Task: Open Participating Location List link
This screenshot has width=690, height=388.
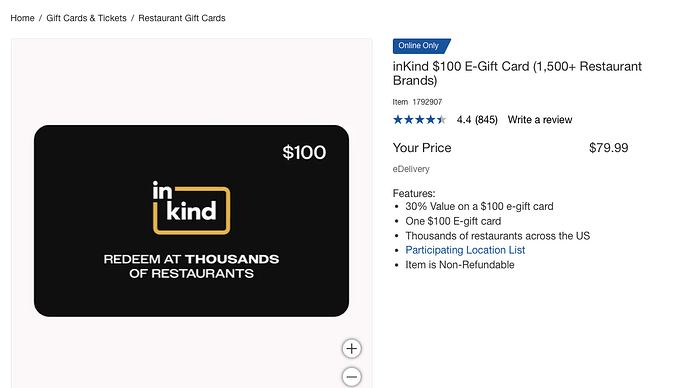Action: (465, 250)
